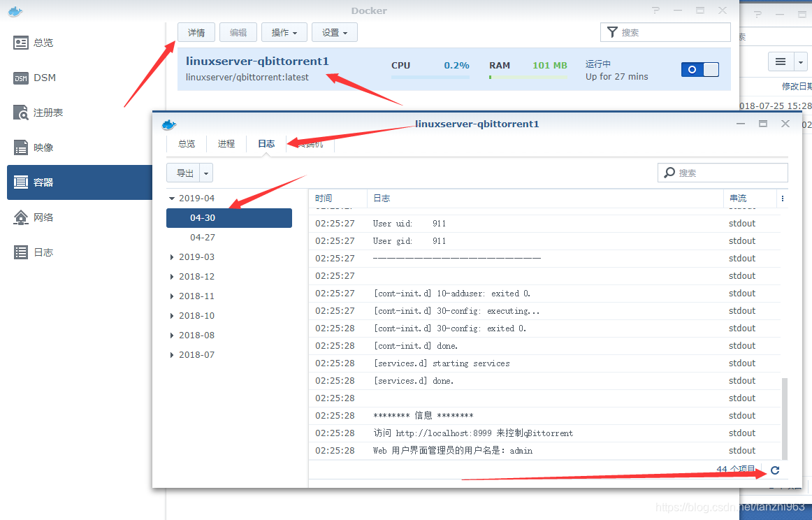This screenshot has width=812, height=520.
Task: Open view options dropdown arrow in background window
Action: pos(801,62)
